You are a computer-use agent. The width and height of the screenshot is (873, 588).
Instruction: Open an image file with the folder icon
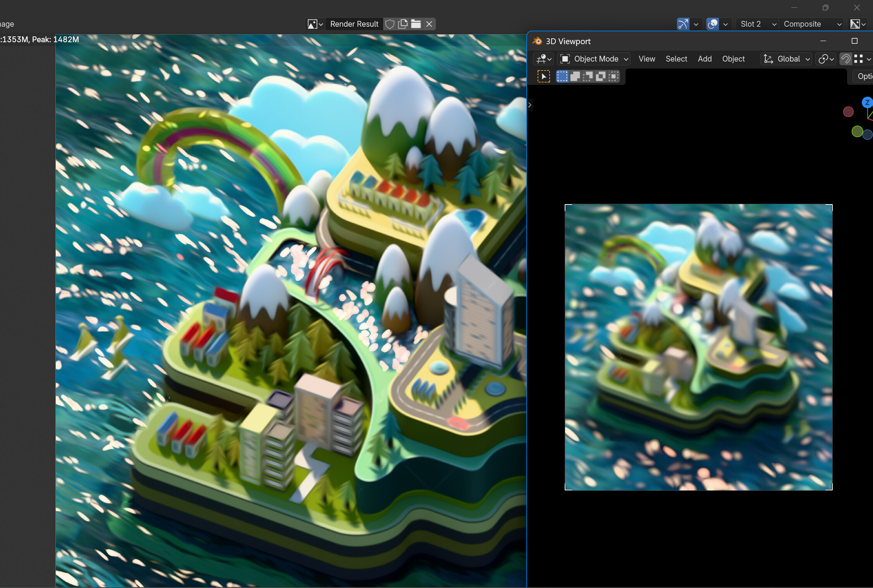click(x=416, y=24)
